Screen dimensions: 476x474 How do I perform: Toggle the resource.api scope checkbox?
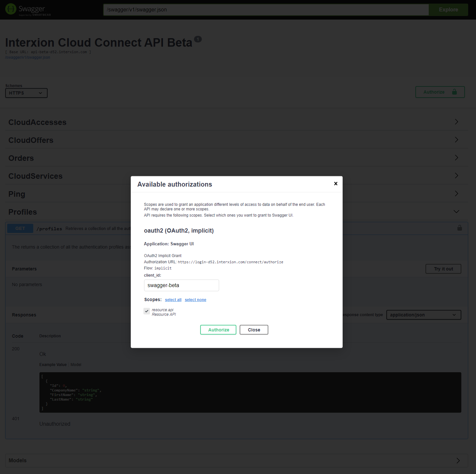point(147,311)
